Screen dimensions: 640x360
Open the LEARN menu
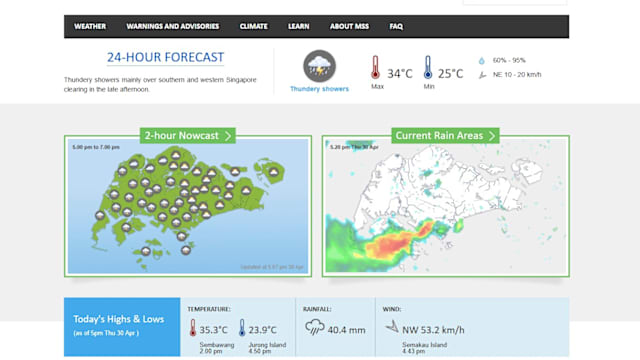tap(299, 27)
